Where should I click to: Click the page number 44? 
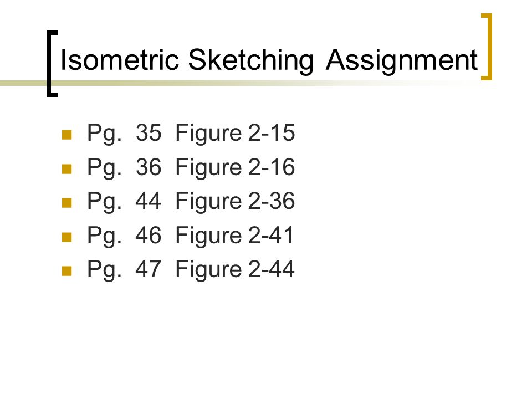pyautogui.click(x=149, y=201)
